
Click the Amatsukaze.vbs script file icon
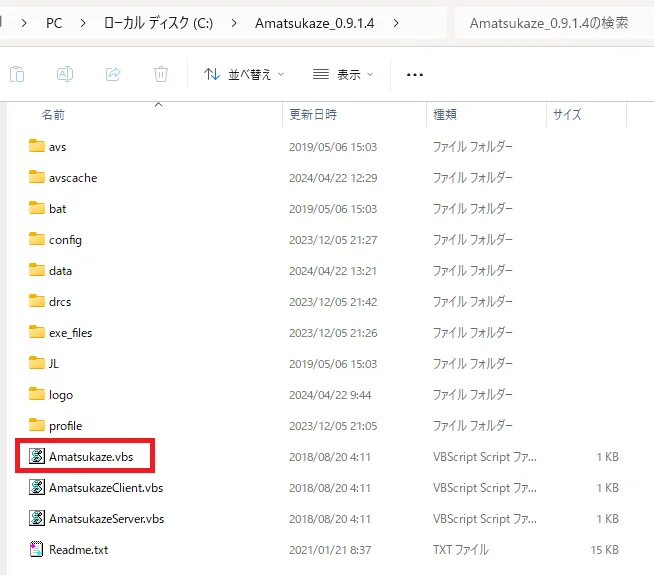(x=37, y=457)
